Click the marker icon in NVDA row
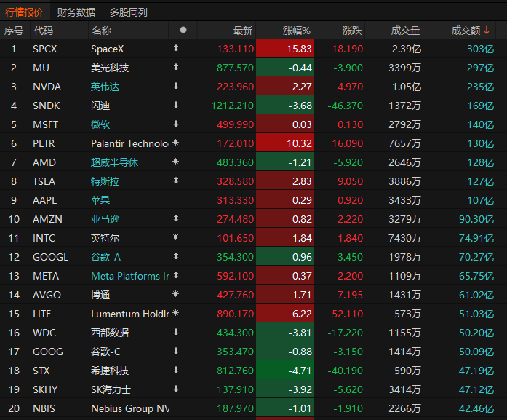 click(176, 86)
